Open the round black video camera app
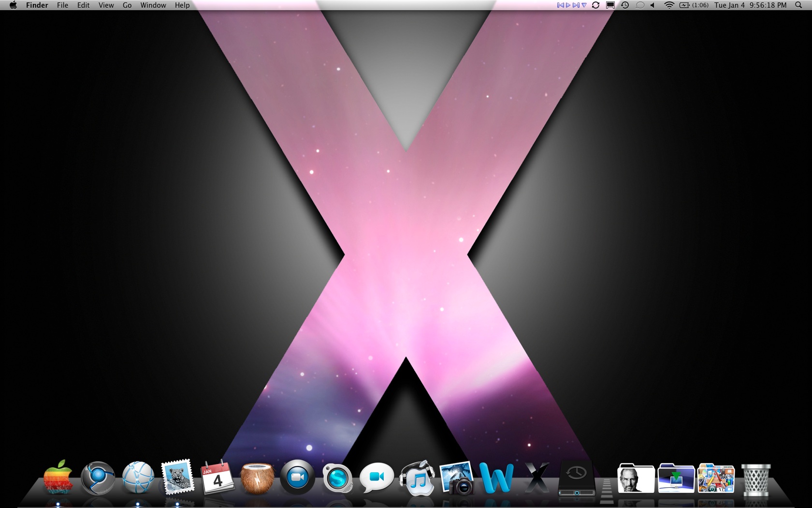This screenshot has width=812, height=508. click(x=297, y=478)
